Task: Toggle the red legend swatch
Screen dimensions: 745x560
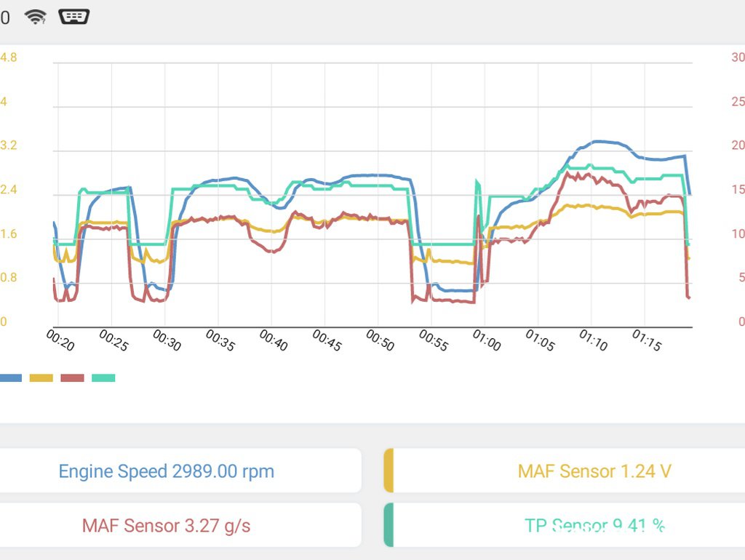Action: click(72, 377)
